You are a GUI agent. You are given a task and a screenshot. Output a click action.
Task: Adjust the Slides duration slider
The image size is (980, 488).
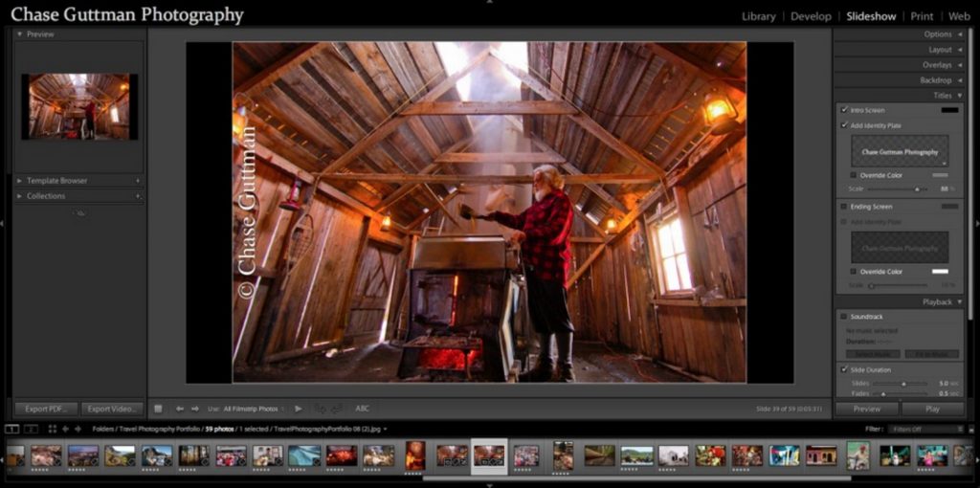tap(902, 384)
